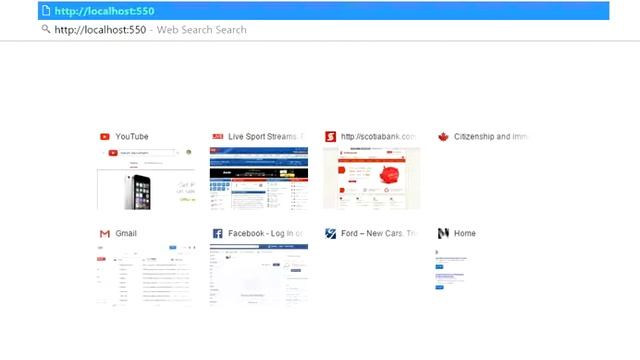
Task: Click the magnifier icon in the search suggestion
Action: click(46, 29)
